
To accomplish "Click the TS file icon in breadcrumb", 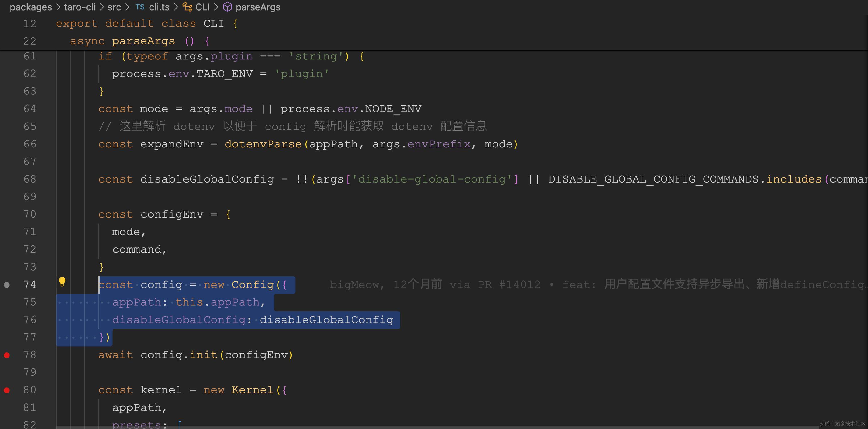I will click(140, 7).
